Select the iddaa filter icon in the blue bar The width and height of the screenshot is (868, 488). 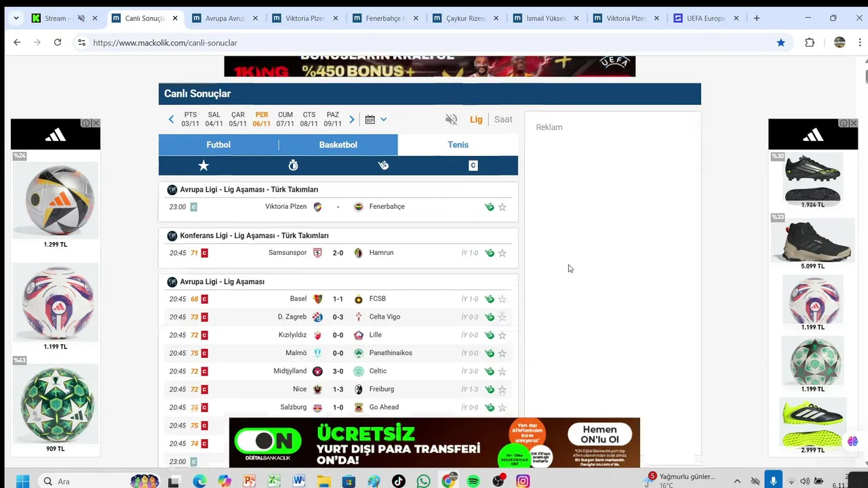click(x=383, y=165)
